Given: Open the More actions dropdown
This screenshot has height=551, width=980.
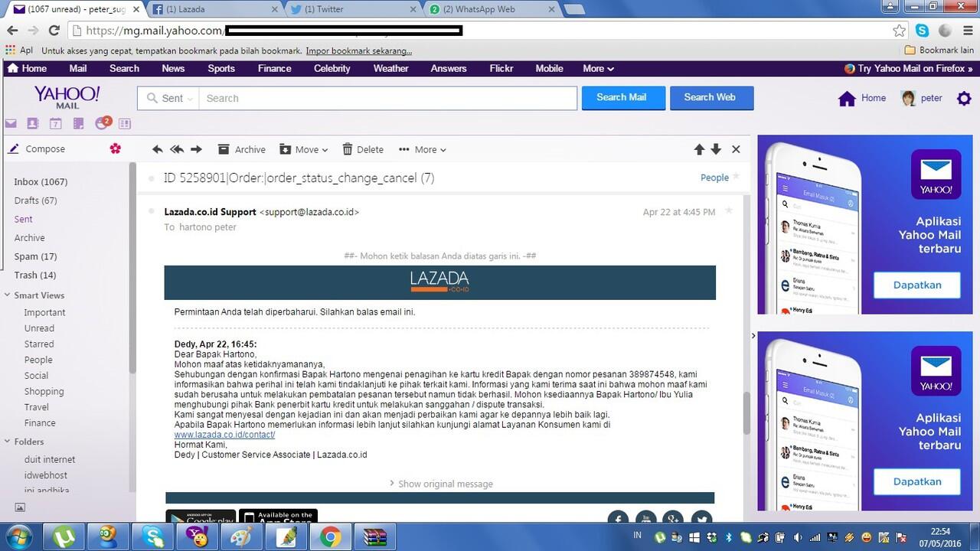Looking at the screenshot, I should click(422, 149).
